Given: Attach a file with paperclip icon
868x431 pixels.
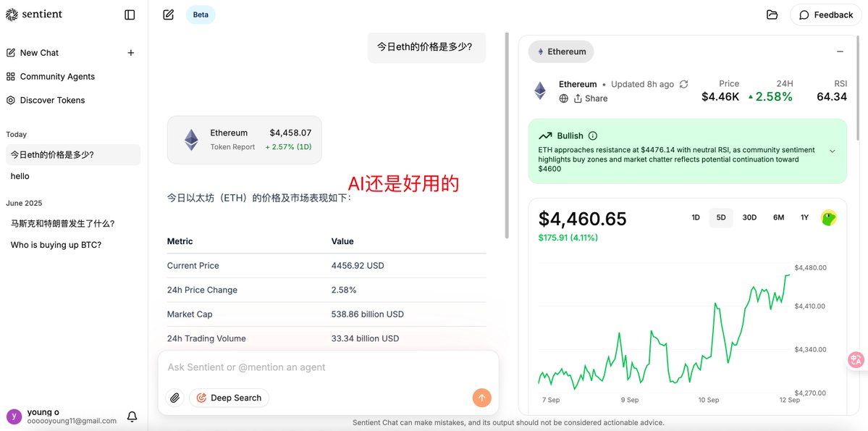Looking at the screenshot, I should [x=175, y=398].
